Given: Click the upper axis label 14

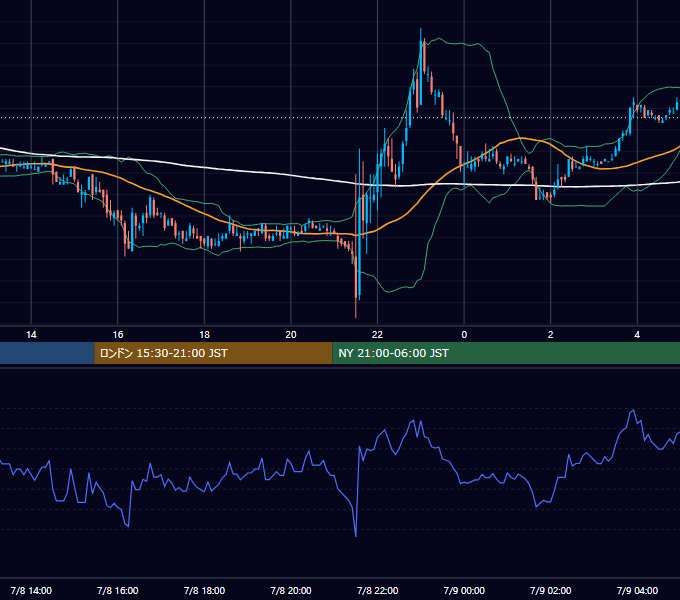Looking at the screenshot, I should (x=31, y=335).
